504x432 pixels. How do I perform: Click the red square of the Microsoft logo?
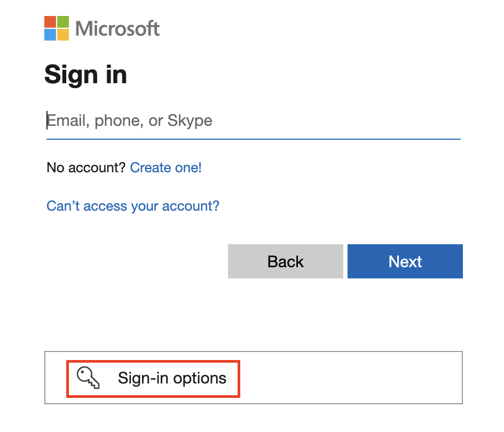pyautogui.click(x=51, y=23)
